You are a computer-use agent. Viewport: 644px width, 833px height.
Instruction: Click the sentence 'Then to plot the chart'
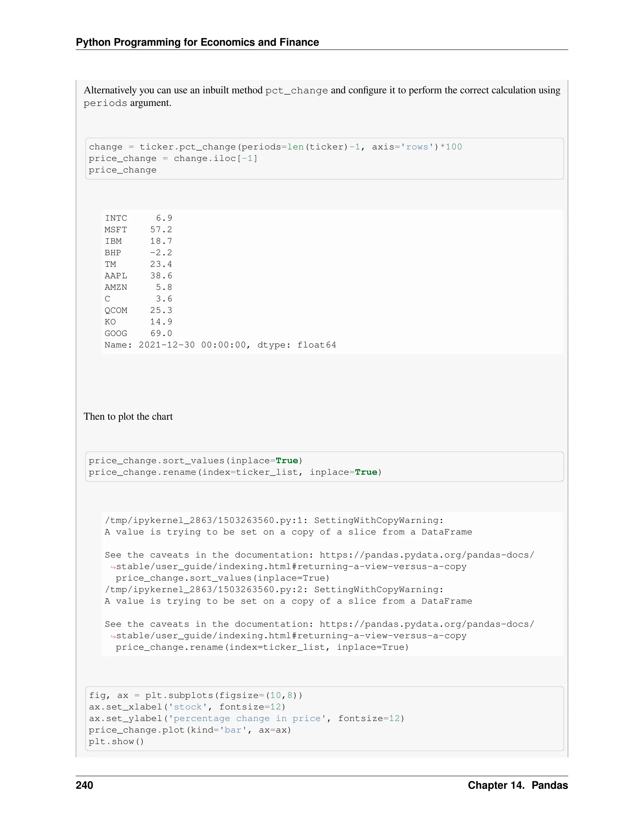128,416
